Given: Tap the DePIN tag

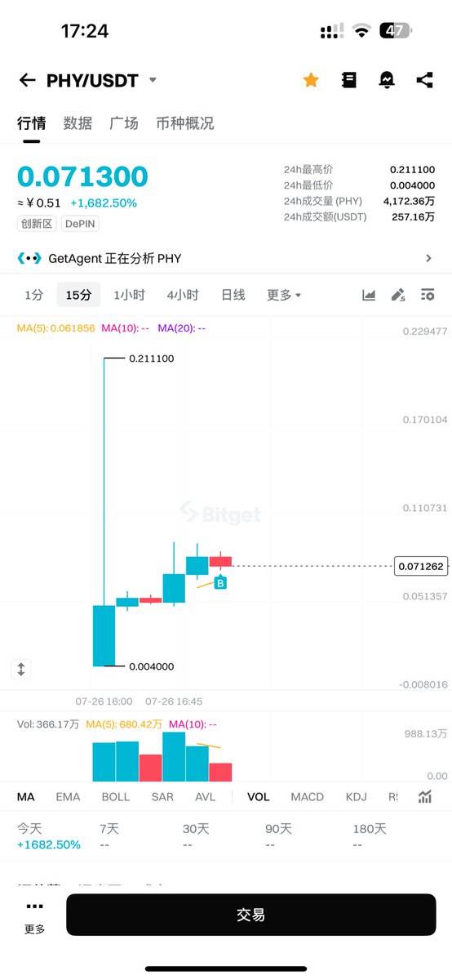Looking at the screenshot, I should tap(81, 223).
